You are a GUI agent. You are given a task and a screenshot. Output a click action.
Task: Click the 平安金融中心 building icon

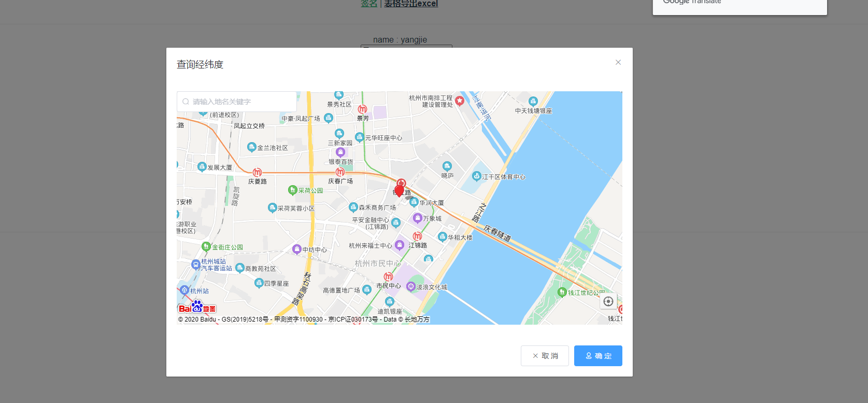(x=396, y=223)
